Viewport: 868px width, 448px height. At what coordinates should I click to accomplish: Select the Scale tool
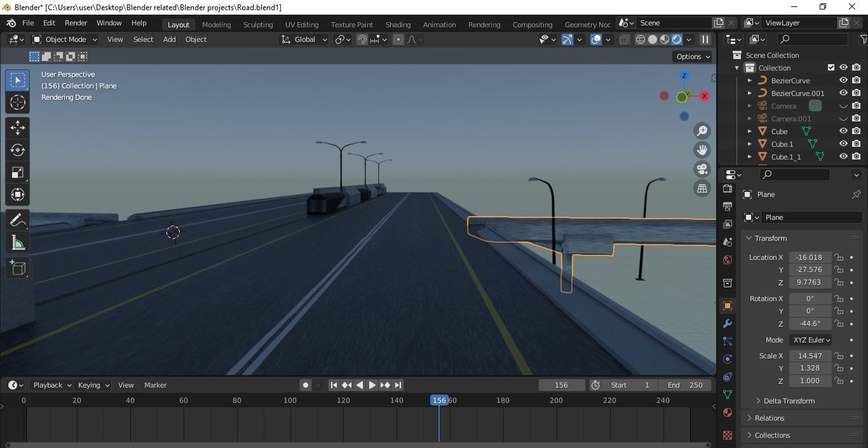[x=18, y=172]
